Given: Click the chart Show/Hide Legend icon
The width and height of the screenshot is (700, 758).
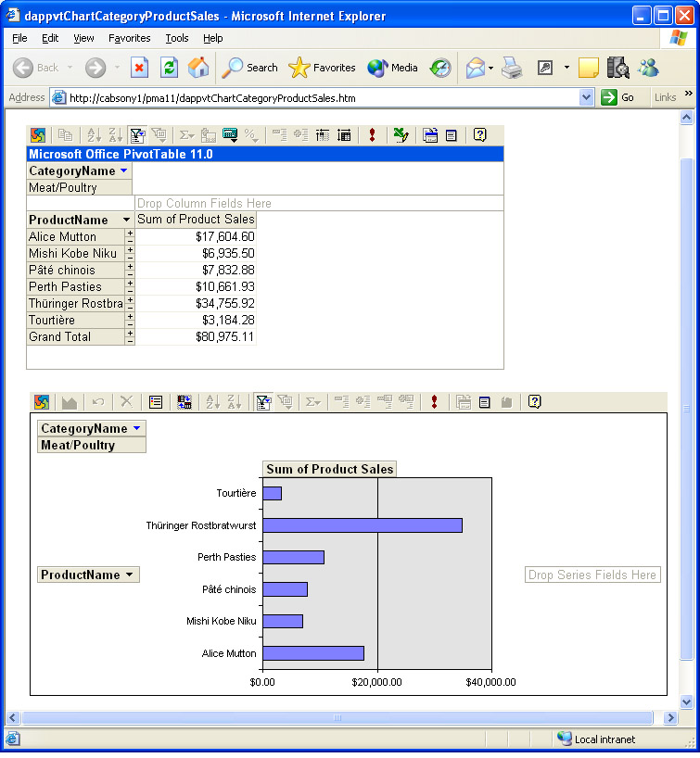Looking at the screenshot, I should (x=156, y=402).
